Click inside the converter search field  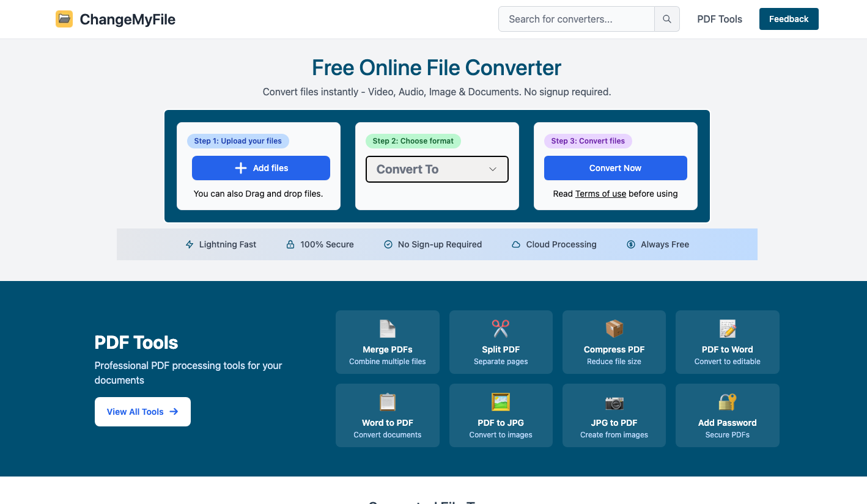tap(575, 19)
